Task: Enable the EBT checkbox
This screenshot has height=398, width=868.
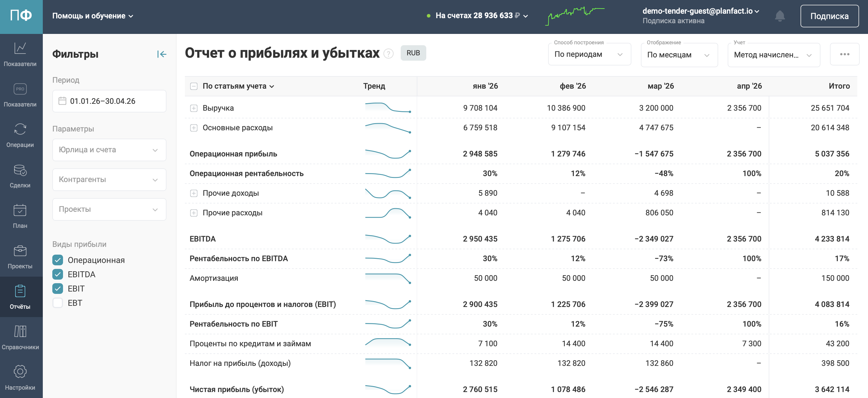Action: pyautogui.click(x=58, y=303)
